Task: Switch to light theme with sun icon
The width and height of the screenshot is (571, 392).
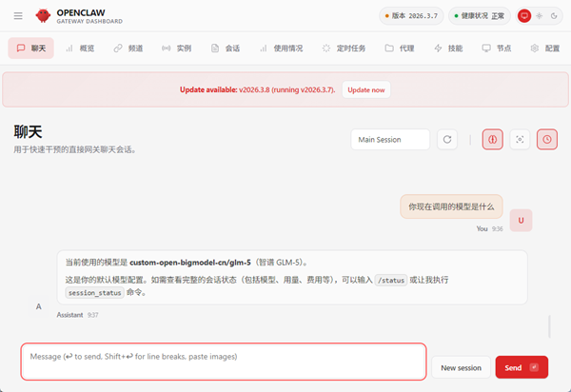Action: [539, 16]
